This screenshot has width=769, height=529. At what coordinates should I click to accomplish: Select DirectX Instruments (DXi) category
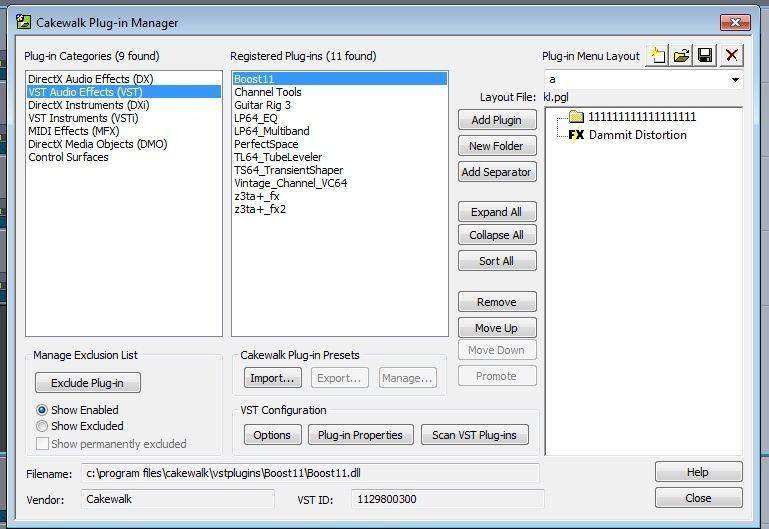point(124,105)
